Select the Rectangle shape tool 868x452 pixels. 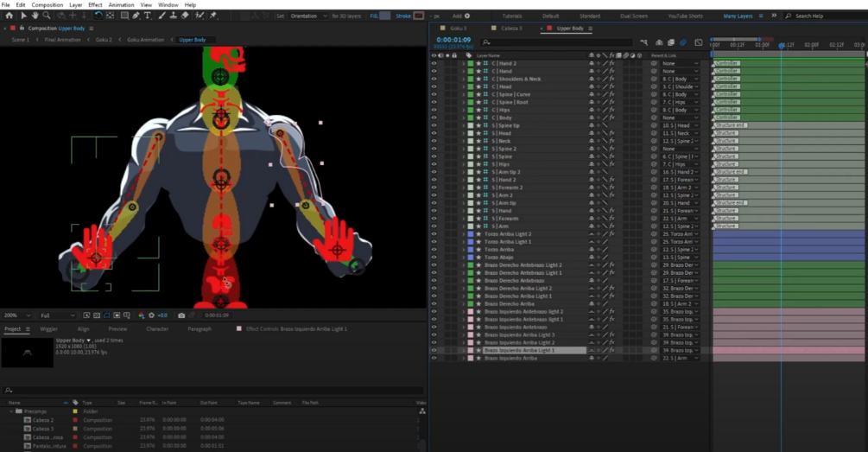[124, 16]
